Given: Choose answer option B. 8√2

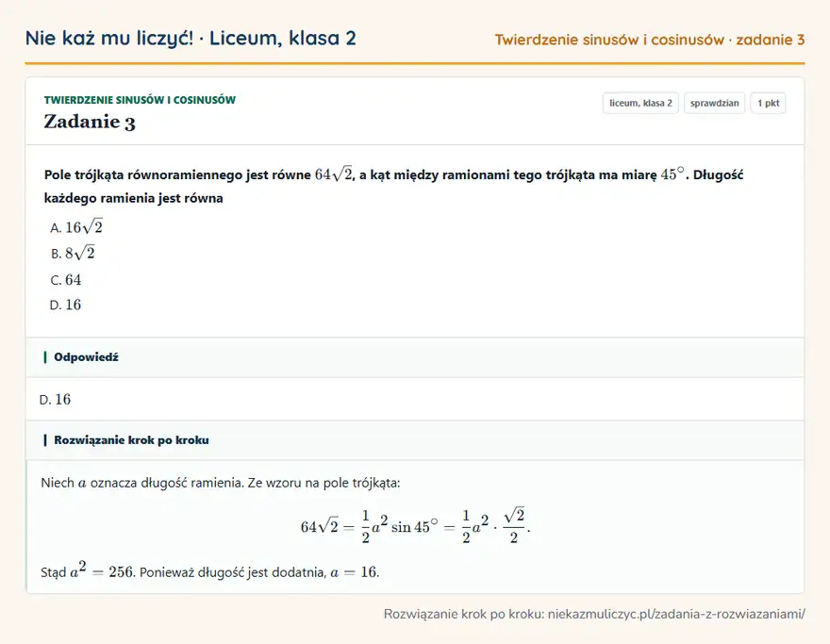Looking at the screenshot, I should pos(73,253).
